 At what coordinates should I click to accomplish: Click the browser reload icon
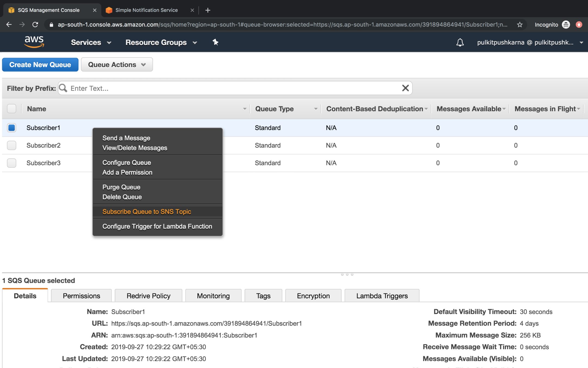coord(35,25)
